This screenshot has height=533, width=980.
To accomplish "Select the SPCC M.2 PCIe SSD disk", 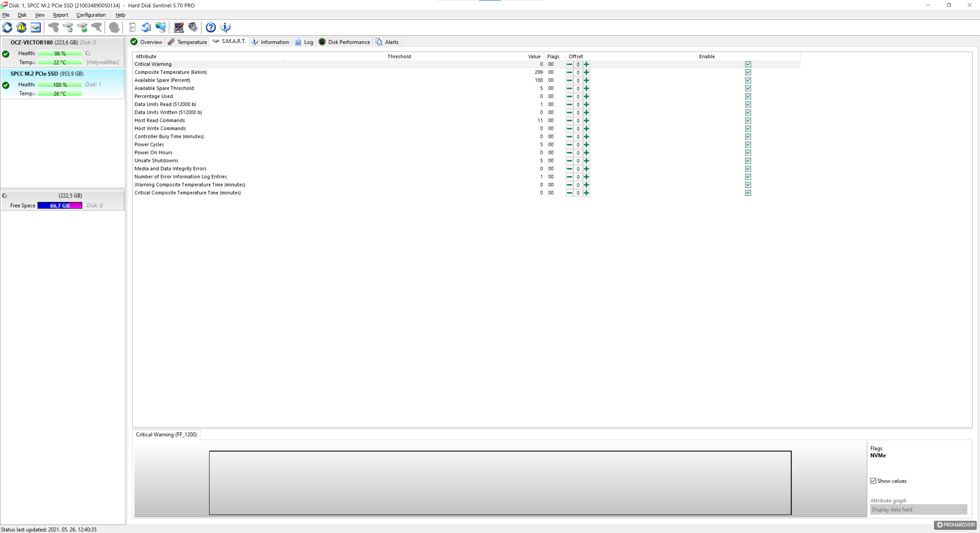I will point(63,84).
